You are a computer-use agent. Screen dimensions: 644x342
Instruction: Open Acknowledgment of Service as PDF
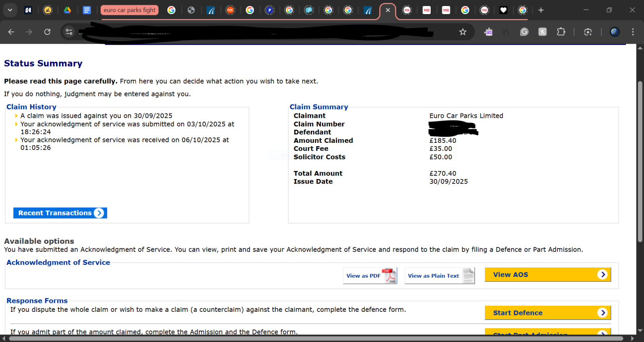coord(370,276)
